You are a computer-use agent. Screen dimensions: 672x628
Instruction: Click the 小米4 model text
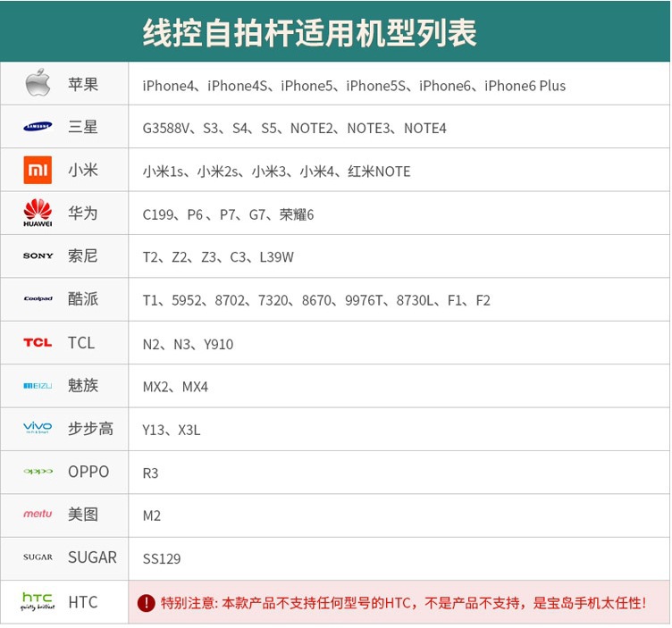tap(317, 172)
